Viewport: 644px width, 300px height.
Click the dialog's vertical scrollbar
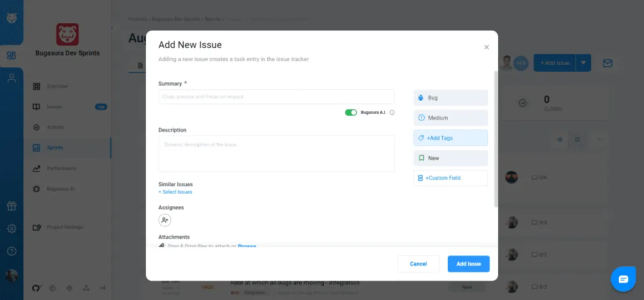(496, 139)
